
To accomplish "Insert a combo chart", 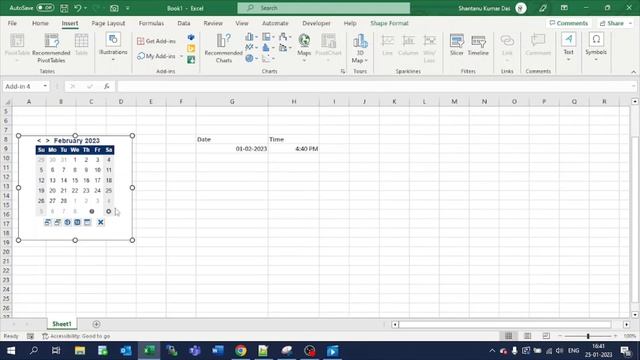I will (285, 47).
